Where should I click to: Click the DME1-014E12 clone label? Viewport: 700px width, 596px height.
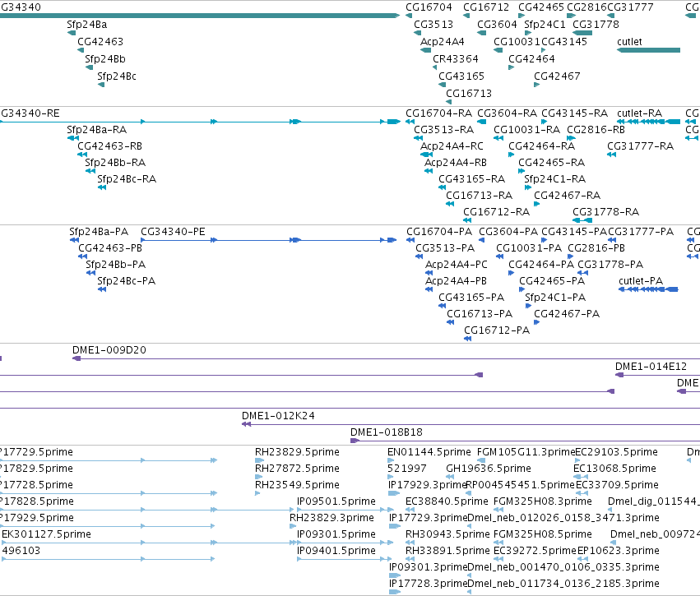(651, 367)
